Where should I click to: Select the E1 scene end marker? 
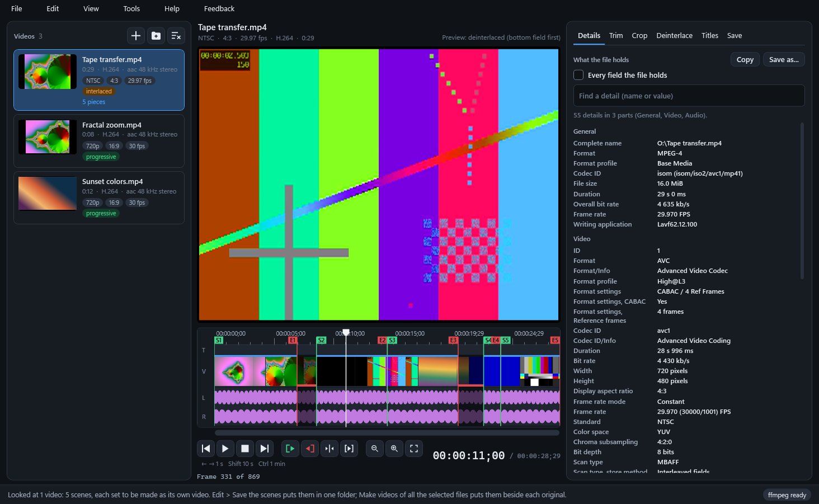pyautogui.click(x=293, y=340)
